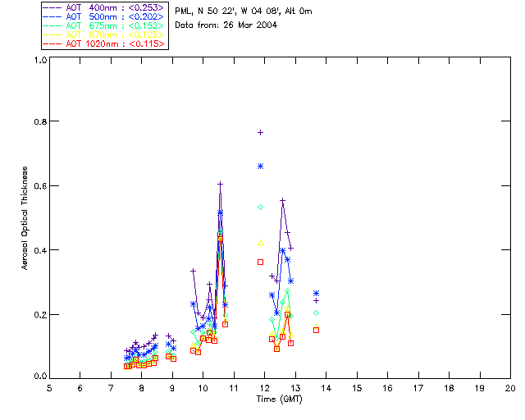This screenshot has width=525, height=420.
Task: Click the first purple plus of the 9:40 segment
Action: pyautogui.click(x=194, y=271)
